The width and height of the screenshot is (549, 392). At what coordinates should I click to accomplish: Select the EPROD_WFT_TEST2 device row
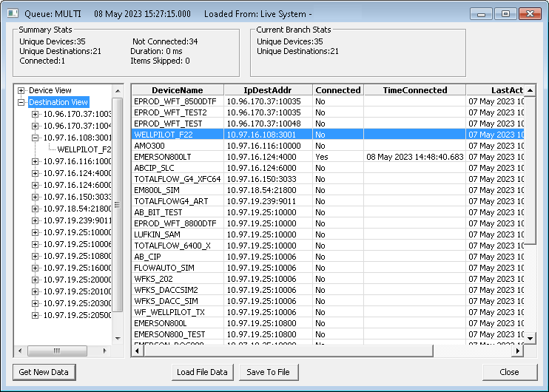[x=328, y=112]
